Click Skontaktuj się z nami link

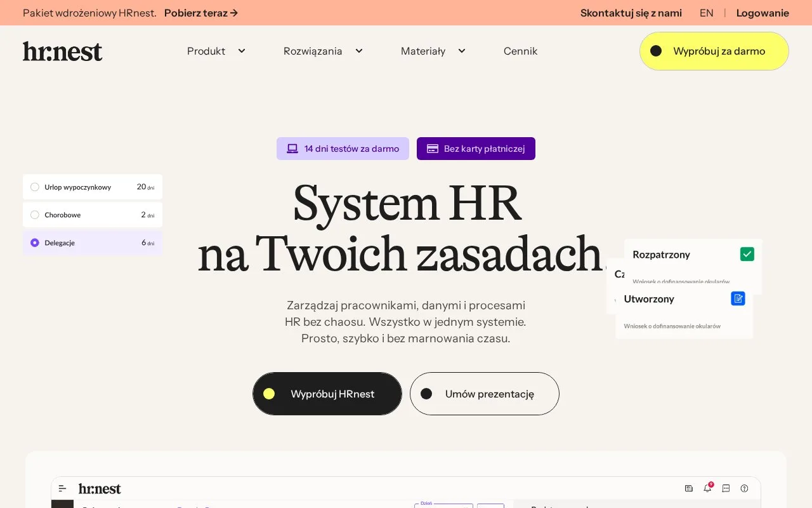tap(631, 13)
